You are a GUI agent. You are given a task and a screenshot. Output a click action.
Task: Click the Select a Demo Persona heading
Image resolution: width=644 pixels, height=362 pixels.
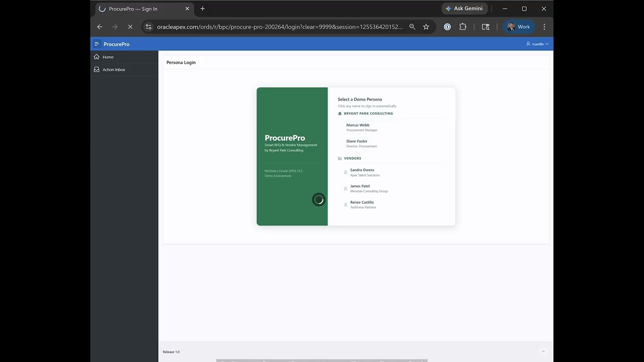pos(360,100)
